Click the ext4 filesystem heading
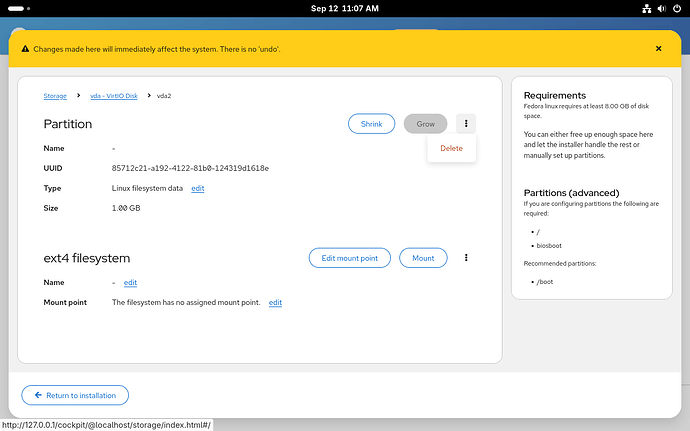690x431 pixels. click(87, 258)
